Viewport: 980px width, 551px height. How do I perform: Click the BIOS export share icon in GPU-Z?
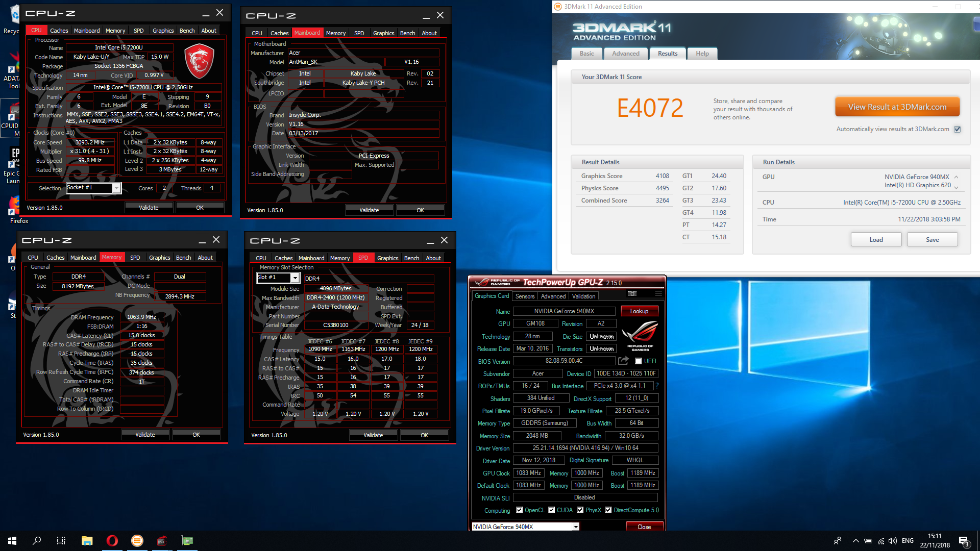pyautogui.click(x=623, y=361)
